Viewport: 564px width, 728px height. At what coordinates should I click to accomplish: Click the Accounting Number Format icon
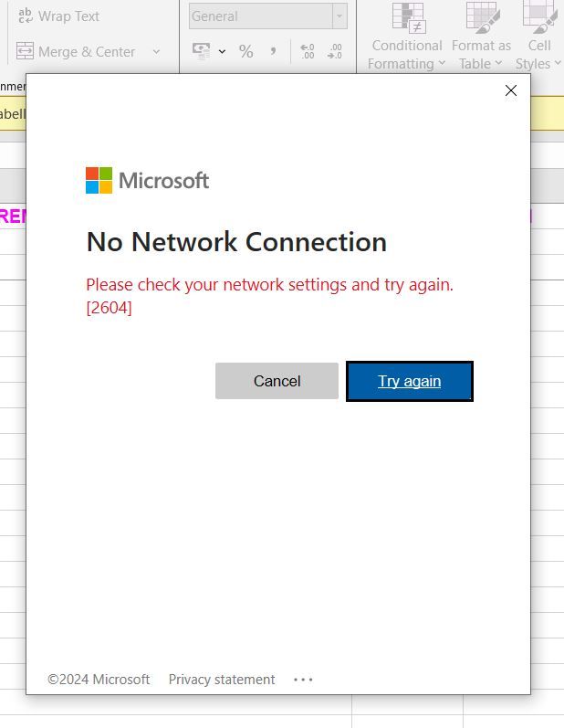pyautogui.click(x=202, y=51)
